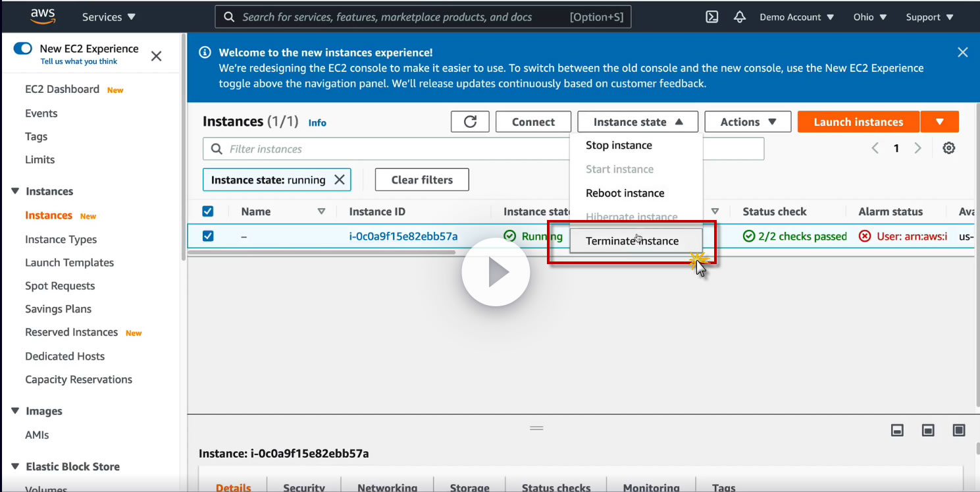
Task: Open EC2 Dashboard in sidebar
Action: coord(62,89)
